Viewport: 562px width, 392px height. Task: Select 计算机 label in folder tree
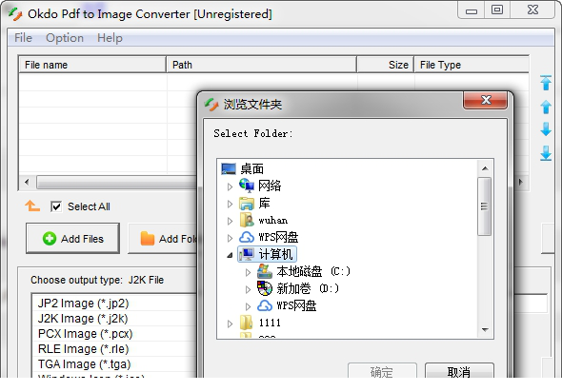click(275, 254)
